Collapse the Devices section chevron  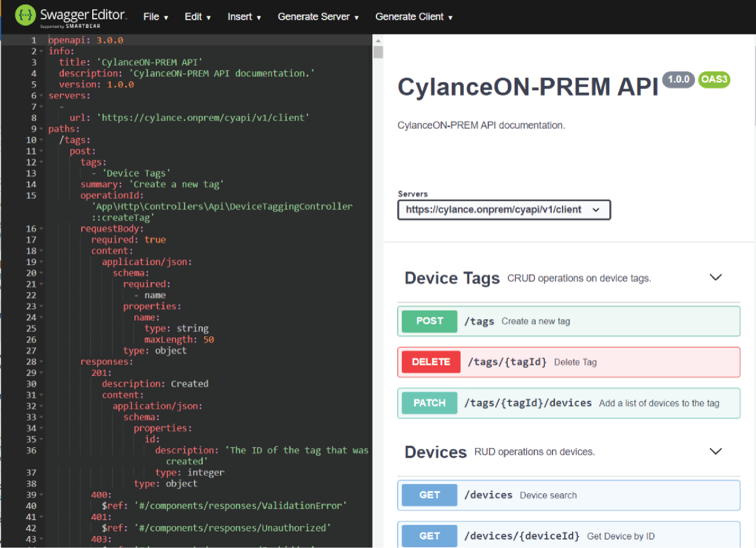(x=715, y=451)
